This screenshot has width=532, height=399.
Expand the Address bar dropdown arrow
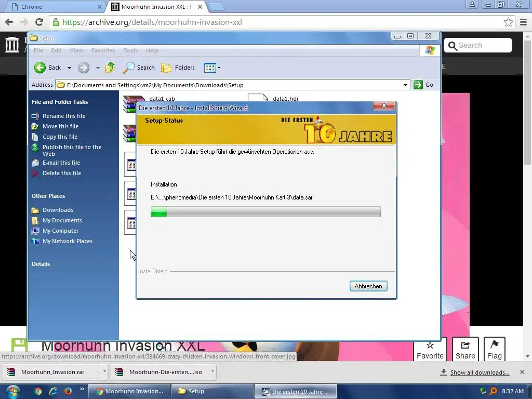405,85
